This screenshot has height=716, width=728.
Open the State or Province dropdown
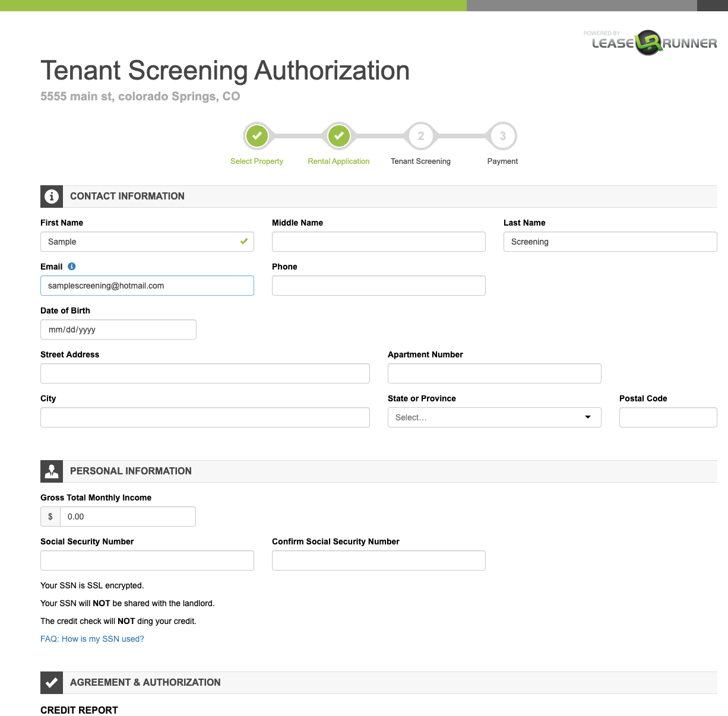(x=494, y=417)
